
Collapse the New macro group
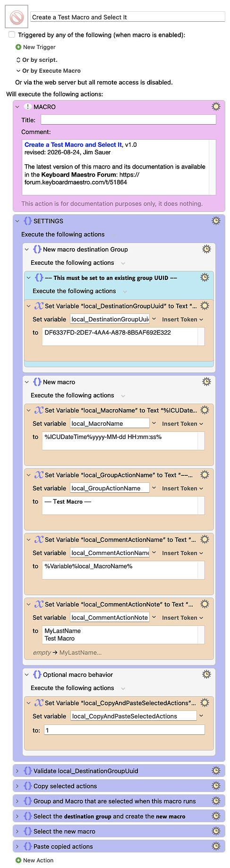pos(27,382)
